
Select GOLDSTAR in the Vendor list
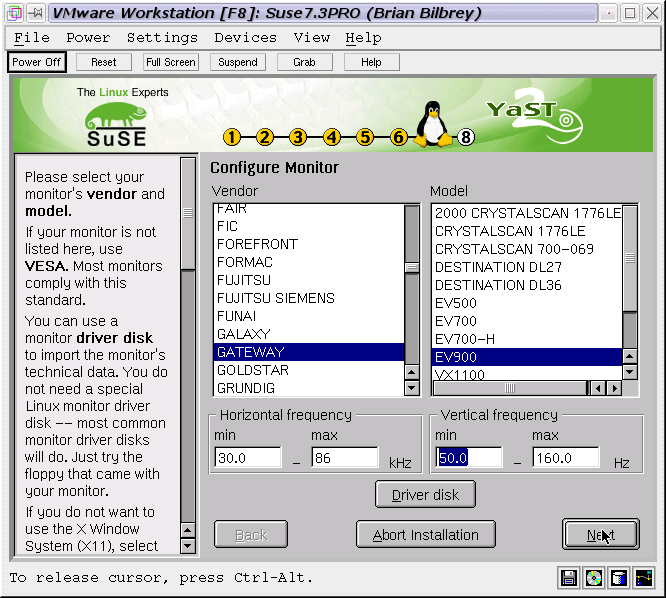click(250, 370)
